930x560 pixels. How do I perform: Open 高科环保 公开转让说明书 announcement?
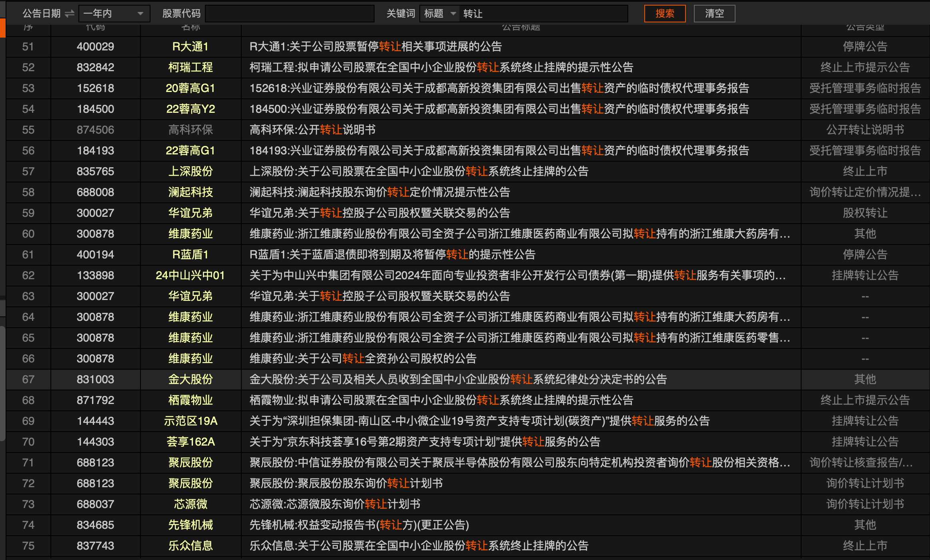[313, 130]
